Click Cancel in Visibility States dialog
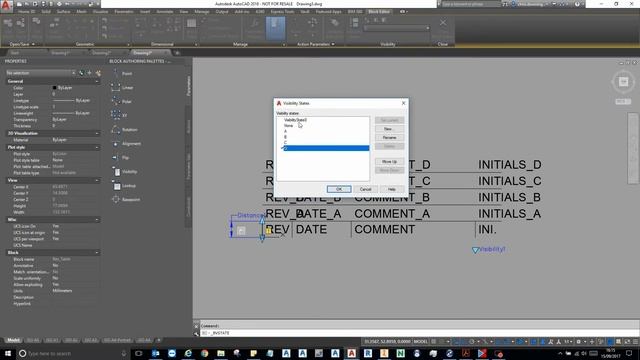640x360 pixels. pos(365,189)
